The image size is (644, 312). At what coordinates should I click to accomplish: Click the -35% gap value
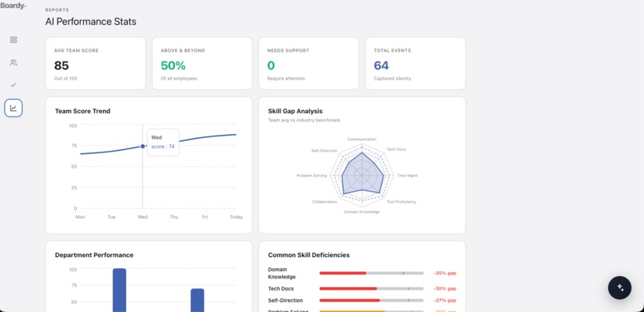(444, 273)
